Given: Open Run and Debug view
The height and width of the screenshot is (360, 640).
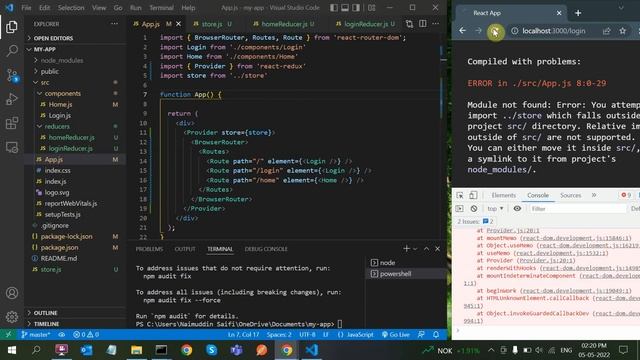Looking at the screenshot, I should (11, 99).
